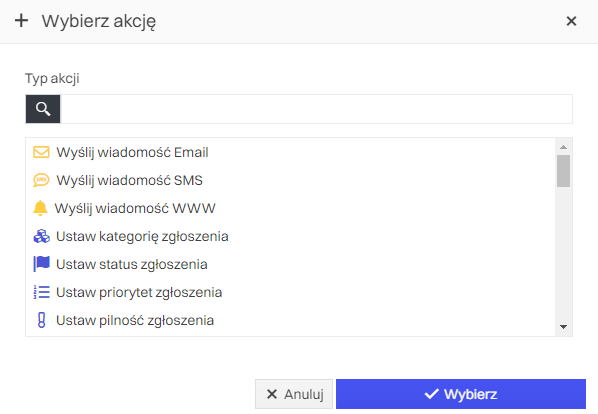Click the blue flag status icon
The width and height of the screenshot is (598, 414).
(42, 264)
